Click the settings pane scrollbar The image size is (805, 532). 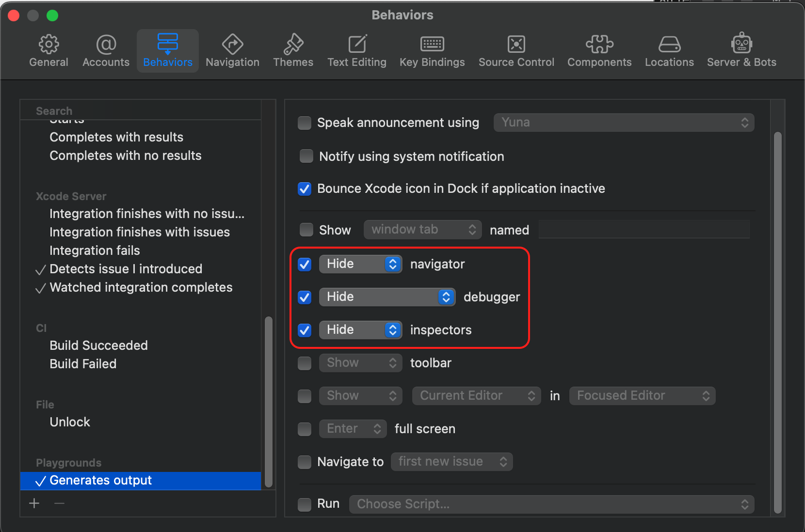(778, 322)
